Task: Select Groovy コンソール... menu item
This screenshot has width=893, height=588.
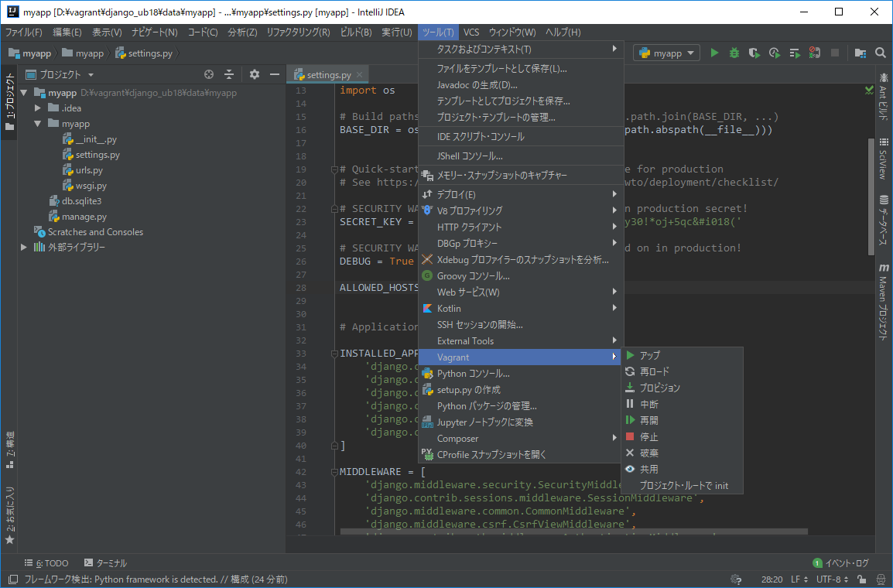Action: 521,276
